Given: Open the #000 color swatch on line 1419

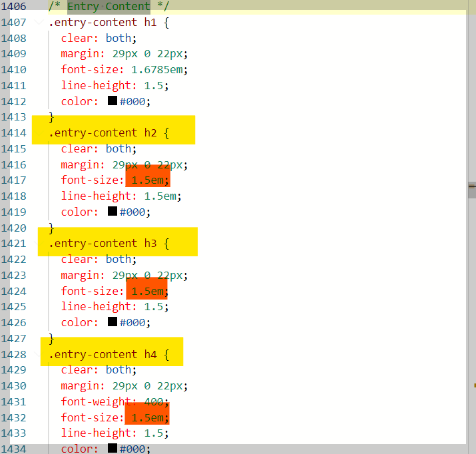Looking at the screenshot, I should coord(113,211).
